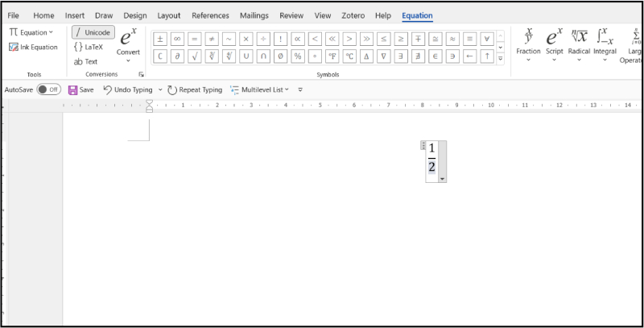
Task: Insert the not-equal-to symbol
Action: 212,38
